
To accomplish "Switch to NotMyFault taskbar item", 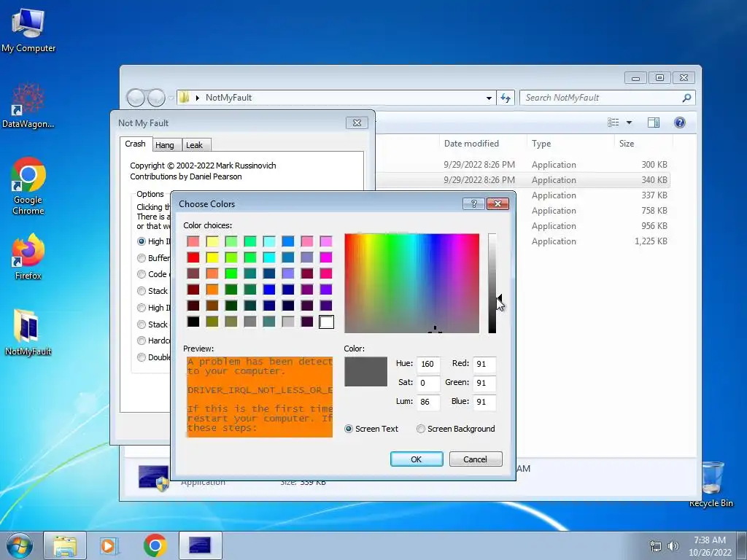I will [200, 545].
